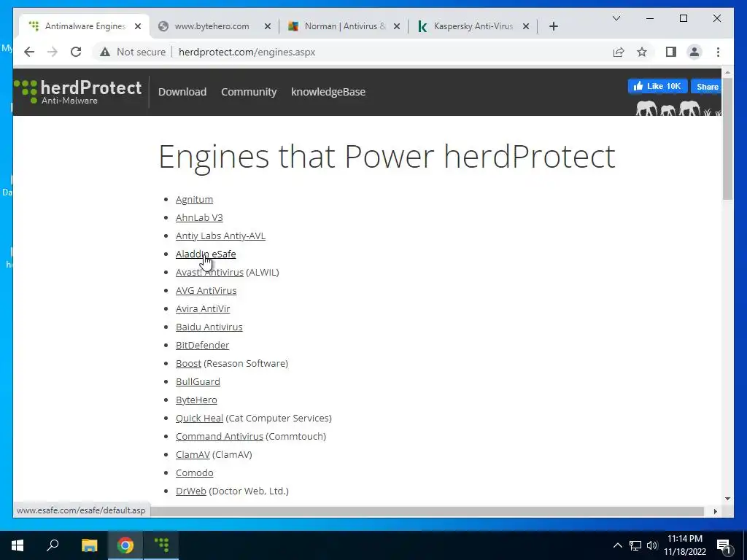
Task: Open File Explorer from taskbar
Action: coord(89,545)
